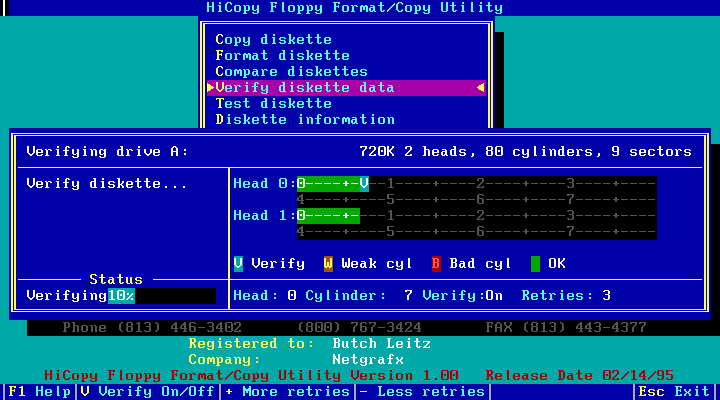Screen dimensions: 720x400
Task: Click the red B Bad cyl legend icon
Action: 436,264
